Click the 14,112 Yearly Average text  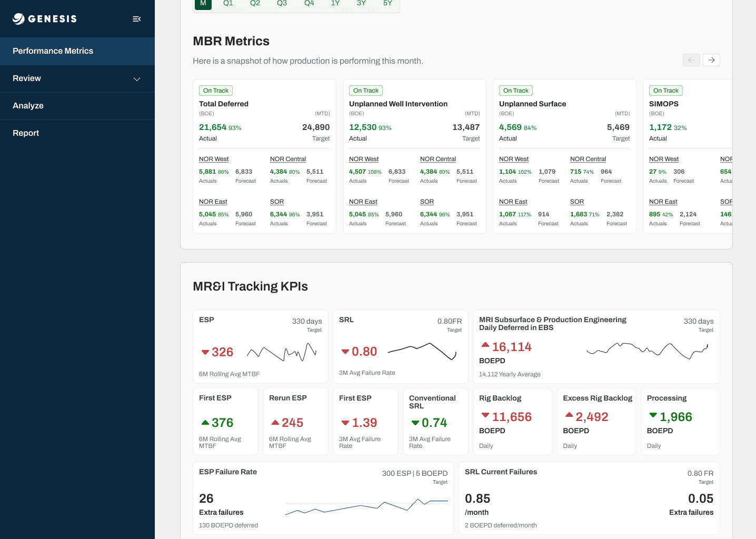tap(510, 374)
